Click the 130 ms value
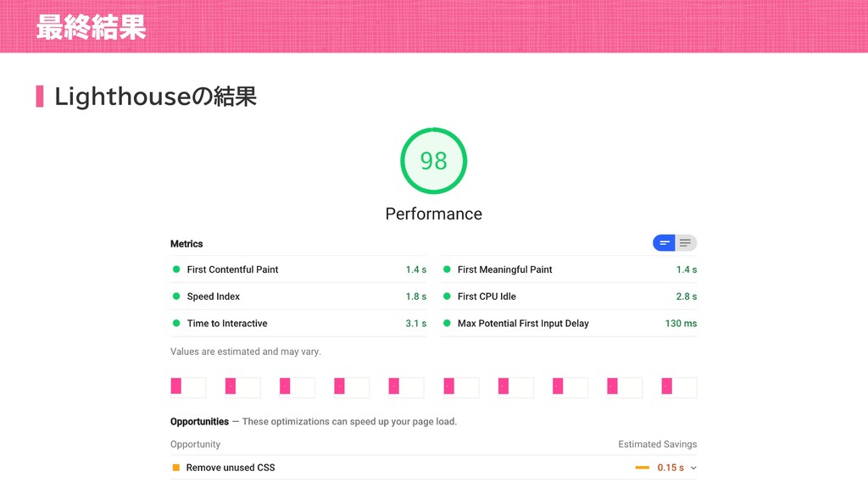The width and height of the screenshot is (868, 488). (x=681, y=323)
